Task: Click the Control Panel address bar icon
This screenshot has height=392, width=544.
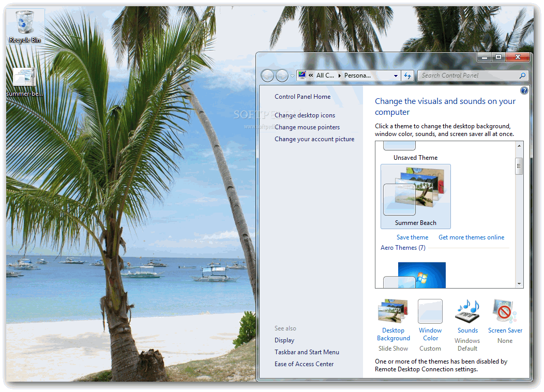Action: pyautogui.click(x=302, y=75)
